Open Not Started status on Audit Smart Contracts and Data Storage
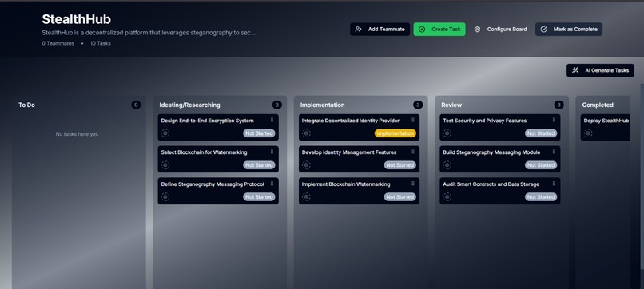The image size is (644, 289). point(541,197)
